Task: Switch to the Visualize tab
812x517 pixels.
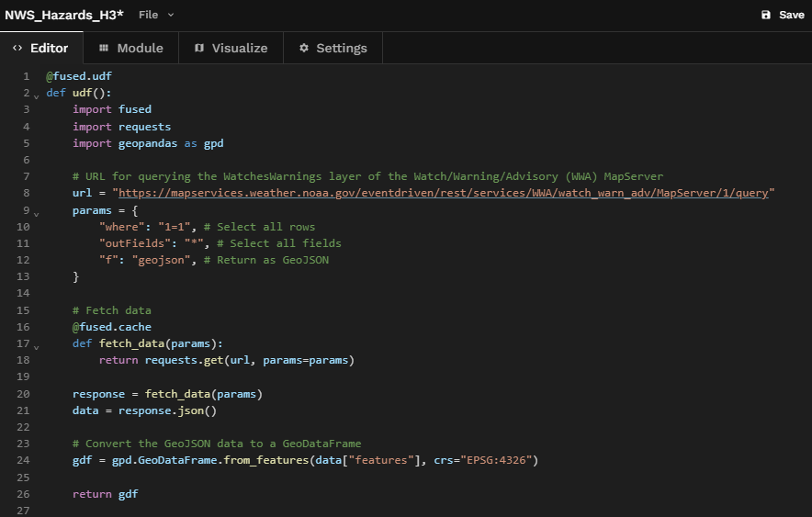Action: tap(231, 49)
